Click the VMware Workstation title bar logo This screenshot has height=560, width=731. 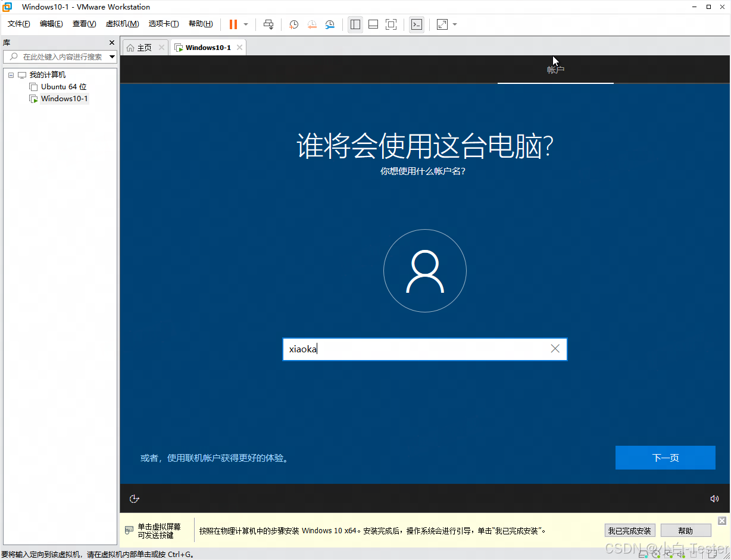8,7
